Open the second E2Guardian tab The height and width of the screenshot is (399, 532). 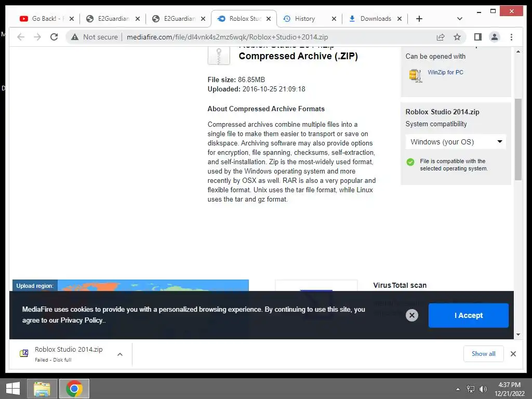tap(178, 19)
